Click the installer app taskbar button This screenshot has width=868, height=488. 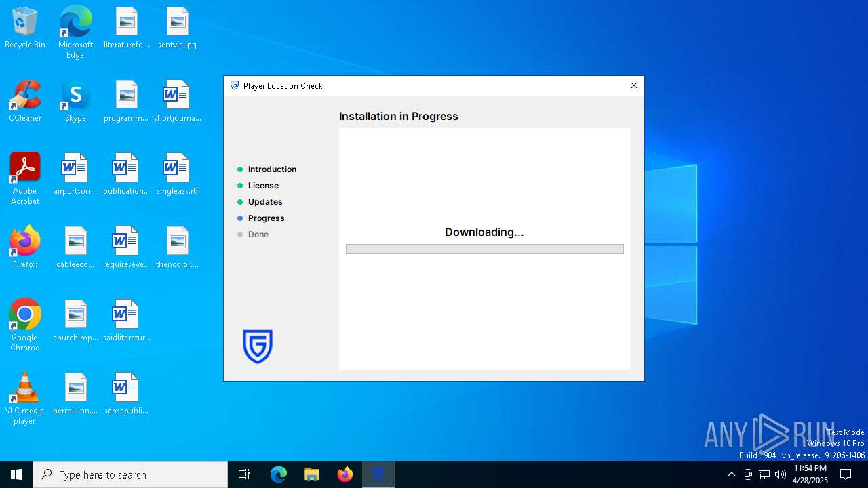tap(378, 474)
